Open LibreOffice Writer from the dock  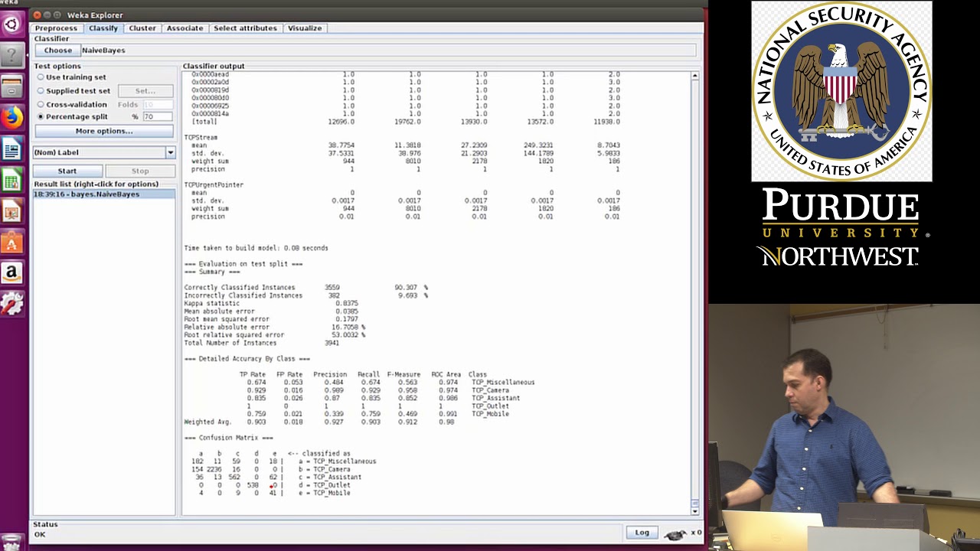11,148
